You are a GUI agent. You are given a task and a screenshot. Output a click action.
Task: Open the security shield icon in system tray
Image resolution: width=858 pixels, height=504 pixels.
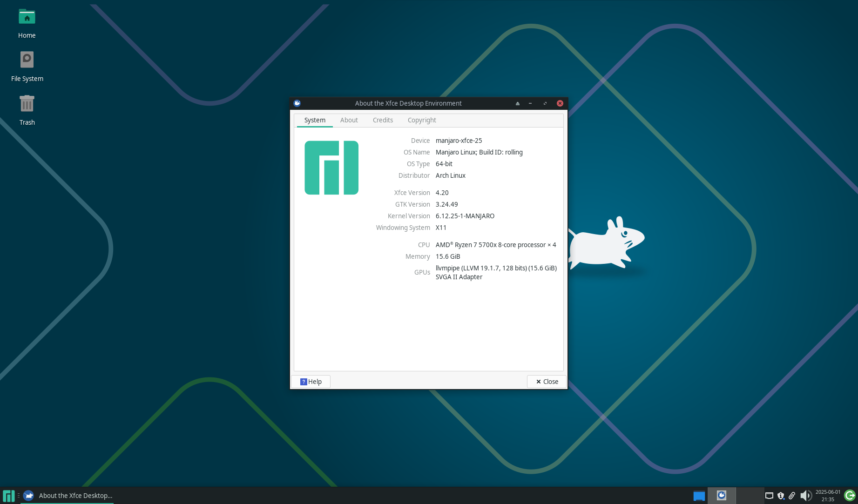(x=781, y=496)
